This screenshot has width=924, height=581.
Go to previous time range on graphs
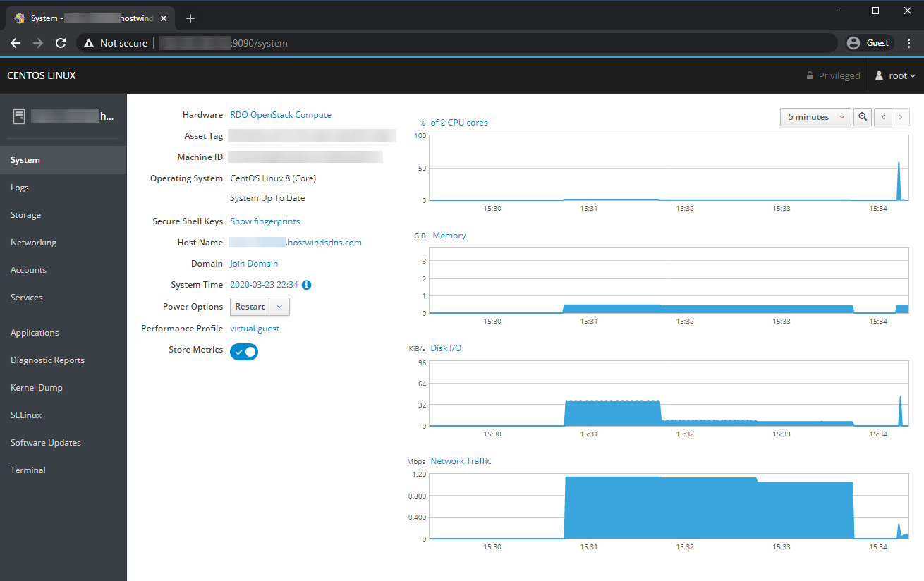(883, 117)
